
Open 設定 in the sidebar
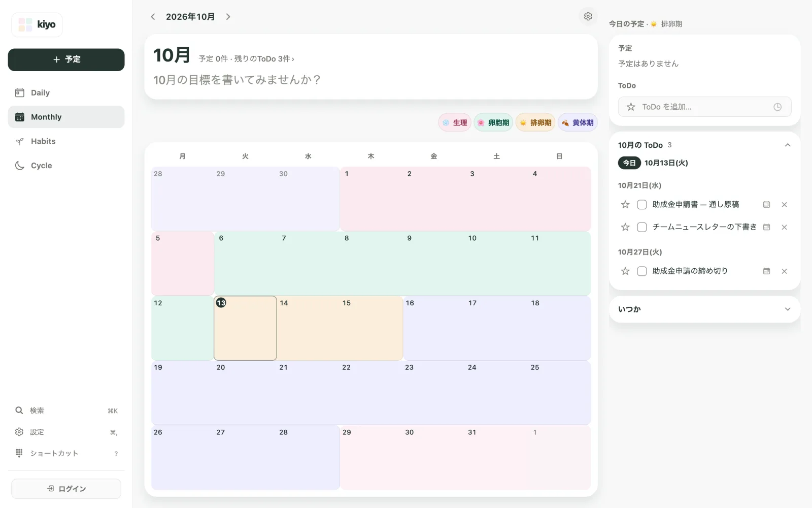(x=66, y=432)
